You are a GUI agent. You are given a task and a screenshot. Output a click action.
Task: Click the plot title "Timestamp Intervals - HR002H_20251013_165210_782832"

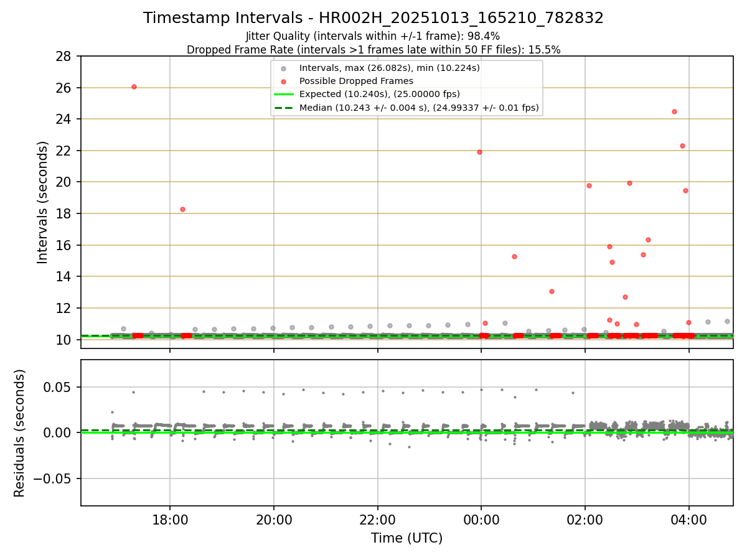[374, 18]
